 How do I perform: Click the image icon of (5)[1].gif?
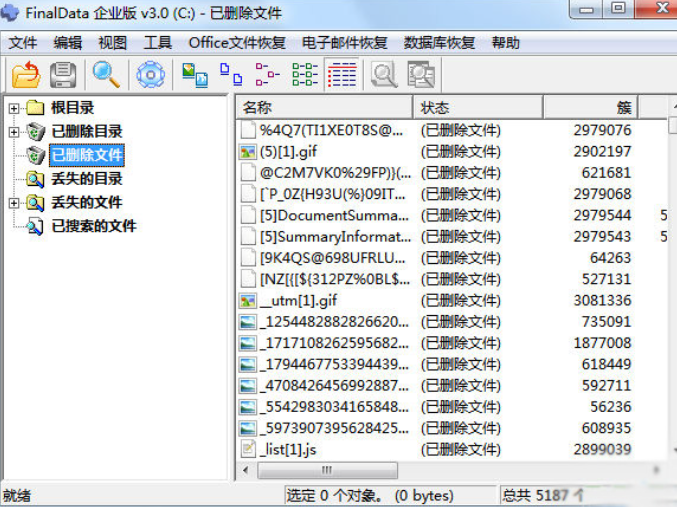248,152
